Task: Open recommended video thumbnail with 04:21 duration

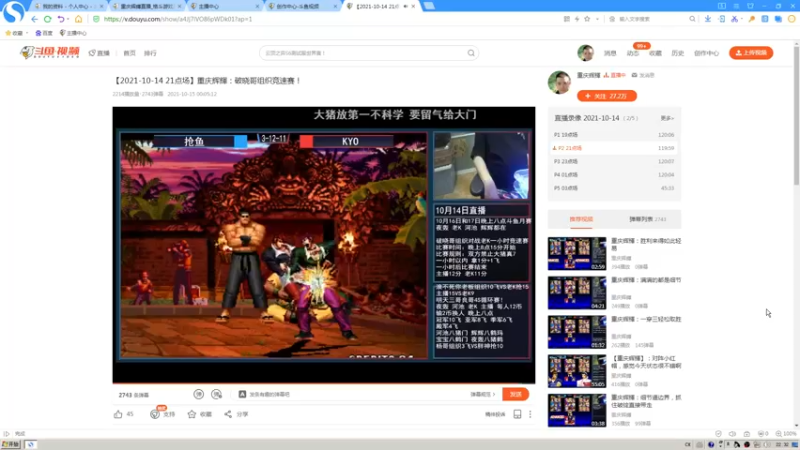Action: 577,292
